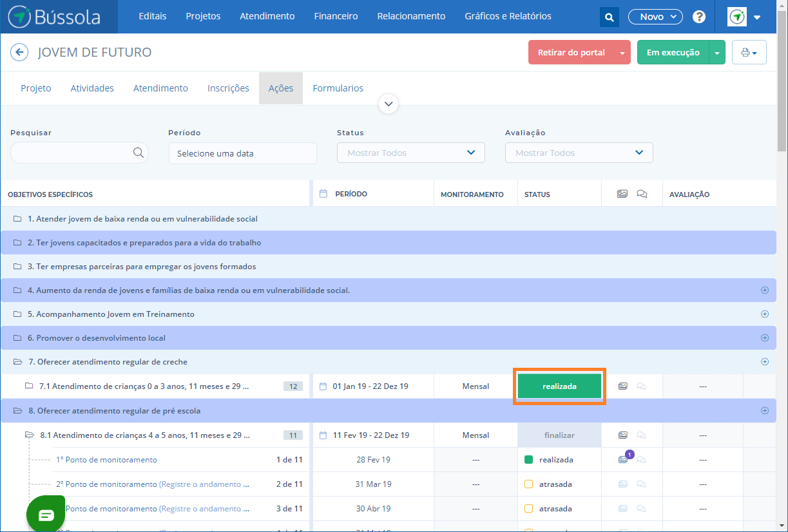
Task: Open the search magnifier in top bar
Action: tap(609, 17)
